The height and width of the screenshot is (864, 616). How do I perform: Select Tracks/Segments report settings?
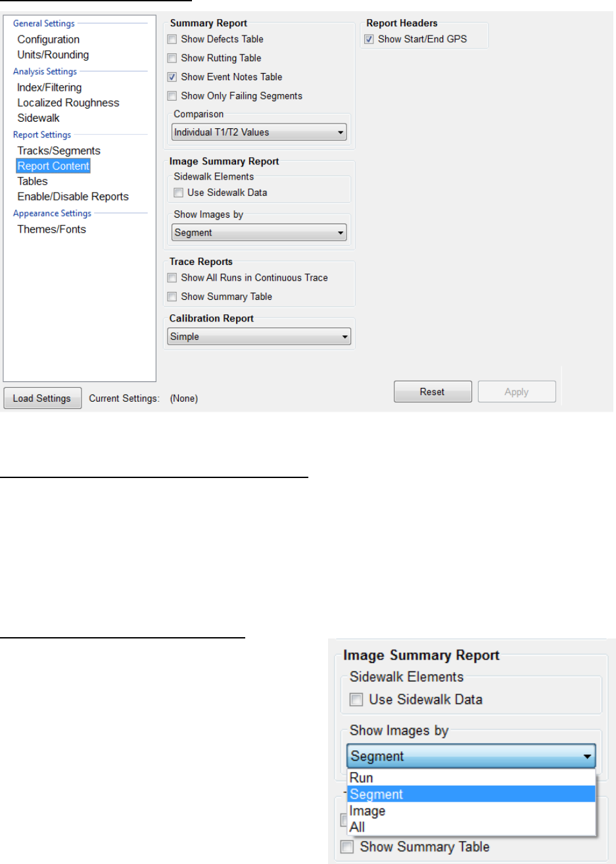59,151
